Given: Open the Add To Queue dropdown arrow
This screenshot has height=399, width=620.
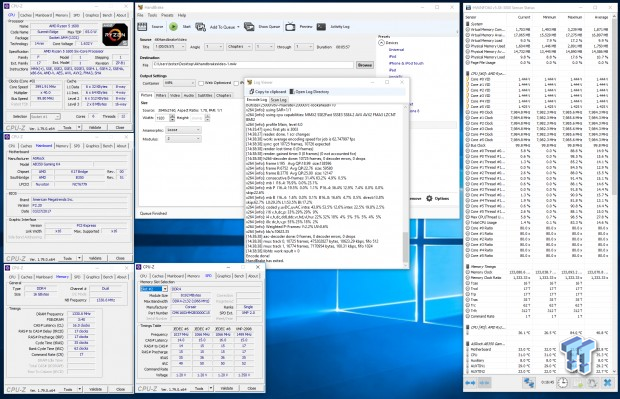Looking at the screenshot, I should (238, 27).
